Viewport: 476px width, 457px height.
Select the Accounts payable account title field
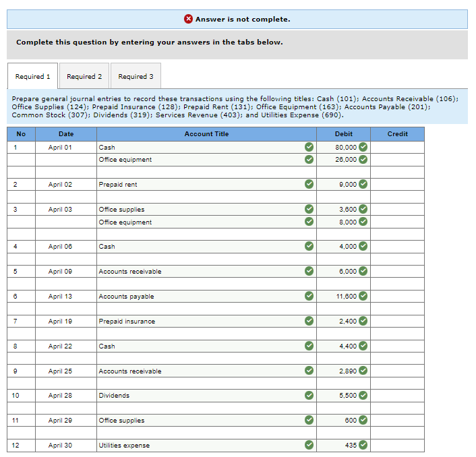pos(206,296)
